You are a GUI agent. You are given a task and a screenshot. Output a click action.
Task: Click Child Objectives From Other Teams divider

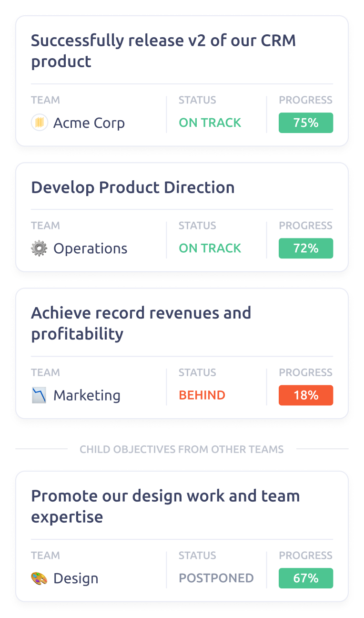tap(182, 449)
